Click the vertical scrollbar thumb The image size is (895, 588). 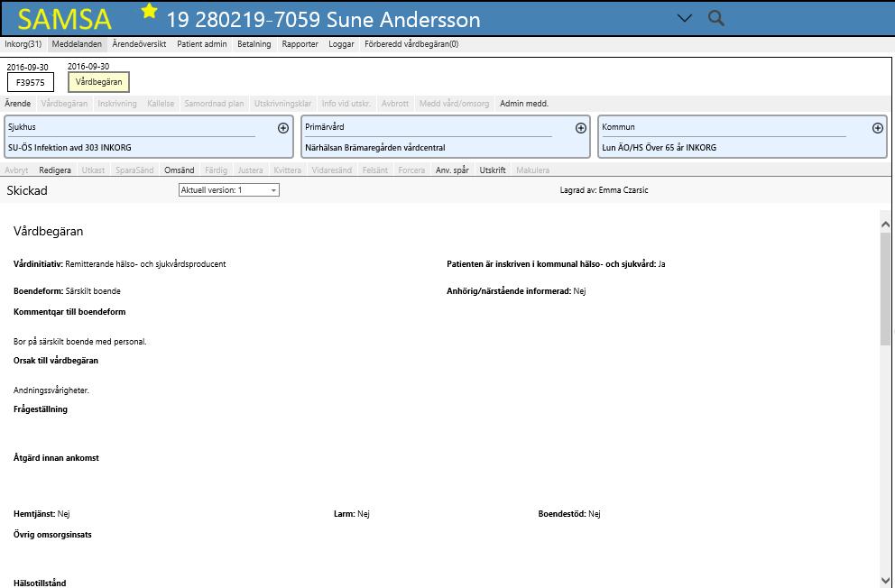pos(885,289)
